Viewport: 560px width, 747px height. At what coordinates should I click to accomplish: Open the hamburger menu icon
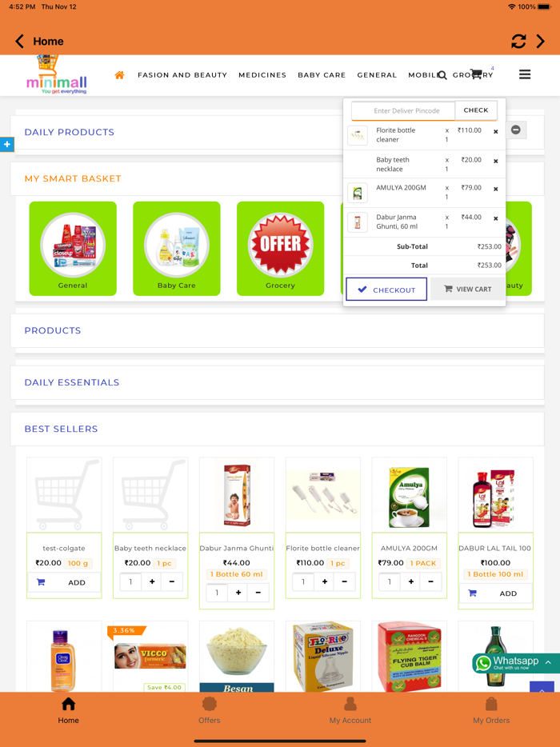(x=525, y=74)
